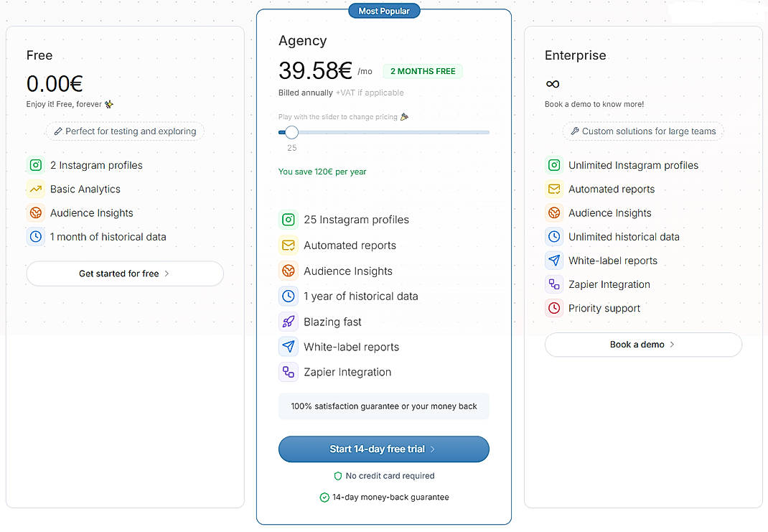Click the middle of the pricing slider track
768x532 pixels.
[x=384, y=132]
